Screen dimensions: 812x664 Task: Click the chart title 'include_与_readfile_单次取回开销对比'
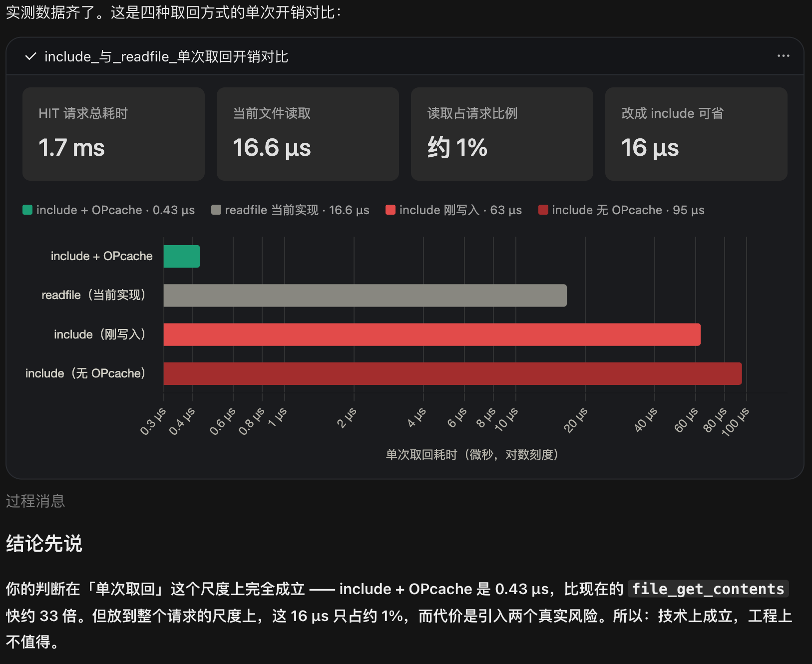coord(166,56)
